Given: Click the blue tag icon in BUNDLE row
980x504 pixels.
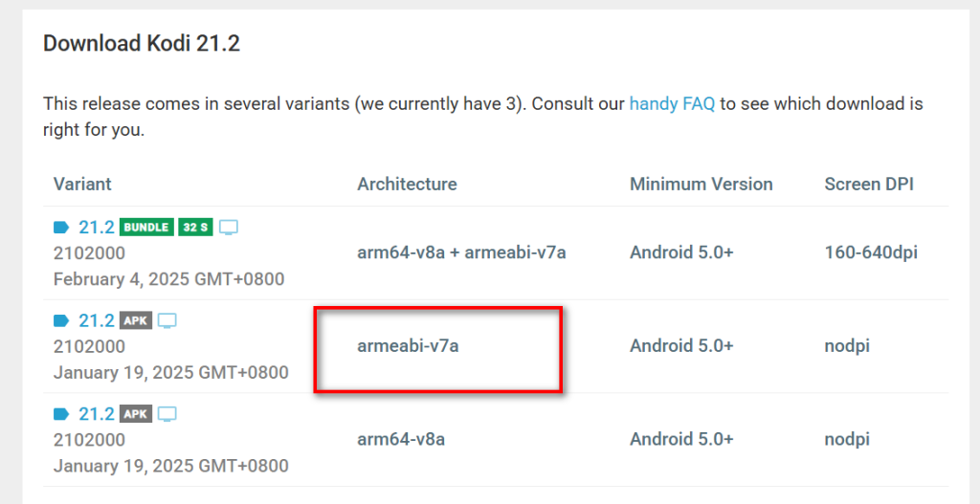Looking at the screenshot, I should (x=62, y=228).
